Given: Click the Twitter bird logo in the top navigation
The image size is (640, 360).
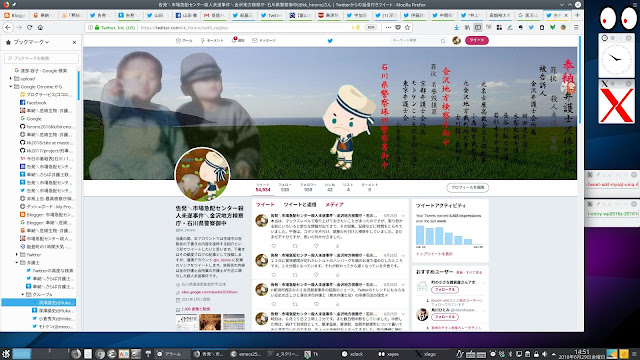Looking at the screenshot, I should click(x=330, y=40).
